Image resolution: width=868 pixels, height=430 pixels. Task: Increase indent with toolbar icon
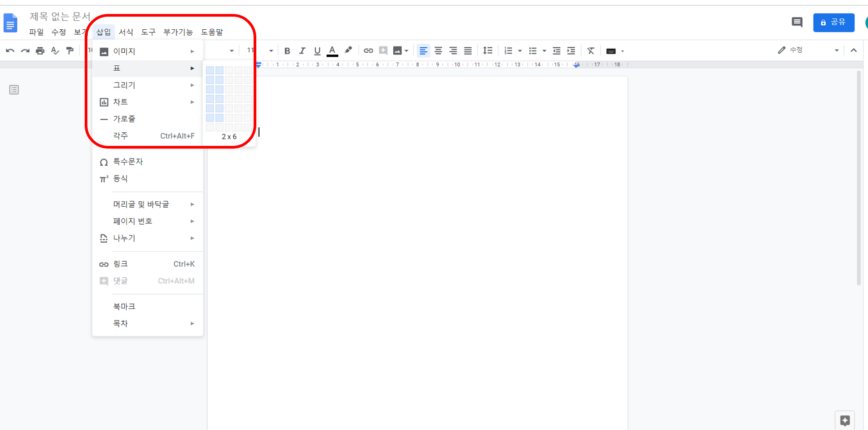pos(572,51)
